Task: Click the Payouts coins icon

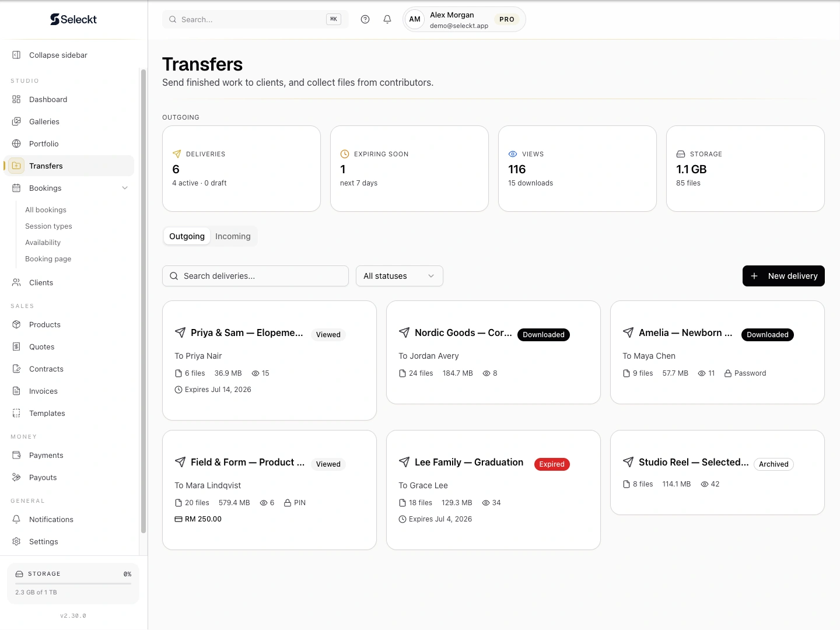Action: tap(16, 477)
